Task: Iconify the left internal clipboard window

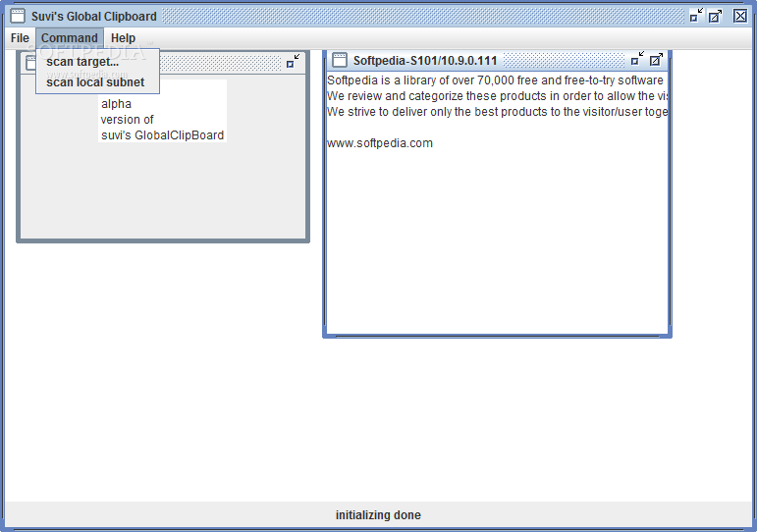Action: [x=293, y=61]
